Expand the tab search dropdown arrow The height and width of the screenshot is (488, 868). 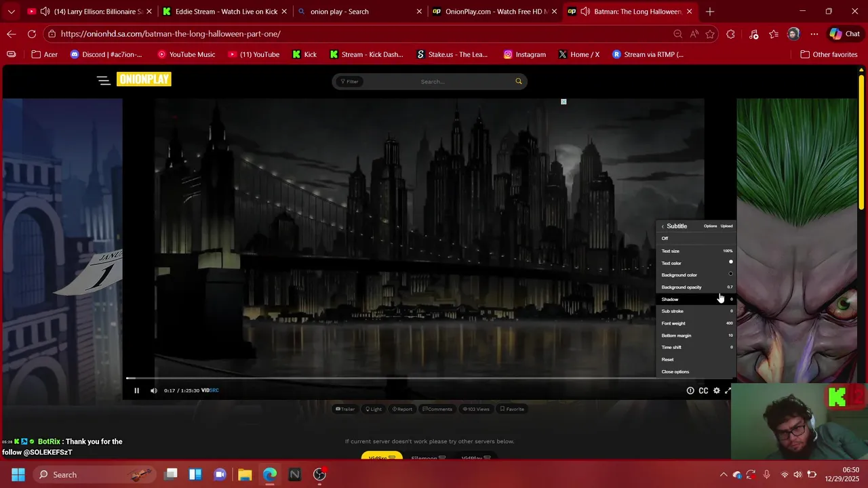tap(11, 12)
